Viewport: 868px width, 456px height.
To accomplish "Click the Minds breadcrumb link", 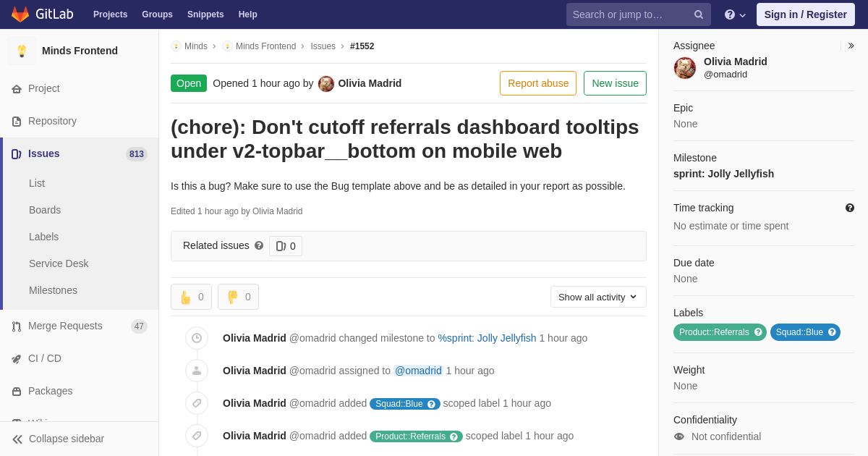I will click(x=196, y=46).
